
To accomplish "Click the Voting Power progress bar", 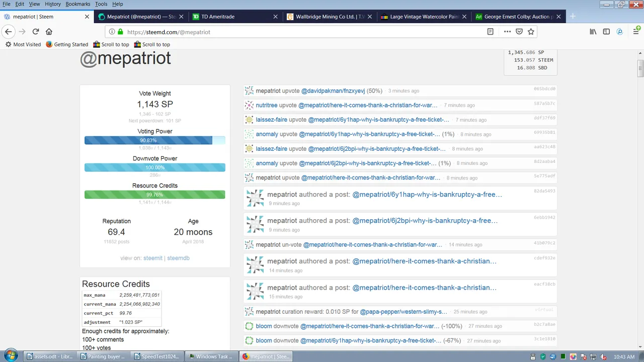I will coord(155,140).
